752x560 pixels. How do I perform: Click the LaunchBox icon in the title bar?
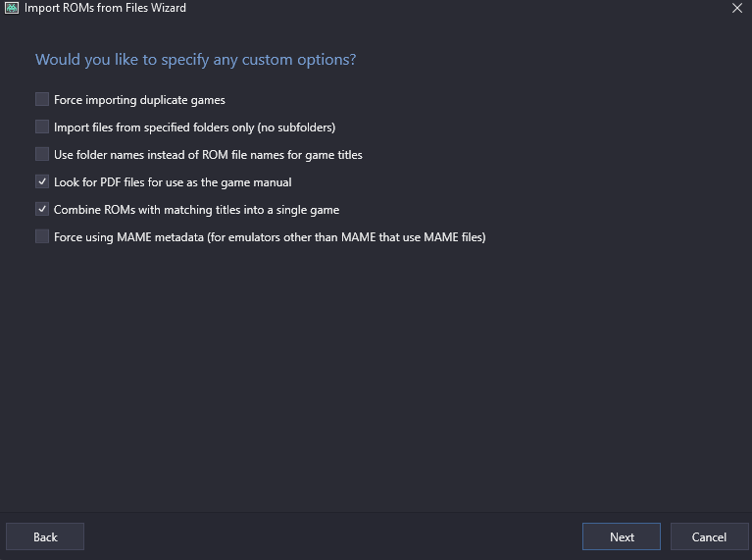tap(12, 8)
